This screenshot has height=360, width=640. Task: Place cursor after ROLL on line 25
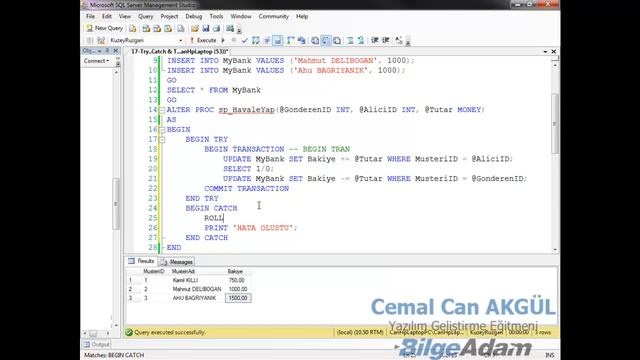224,218
